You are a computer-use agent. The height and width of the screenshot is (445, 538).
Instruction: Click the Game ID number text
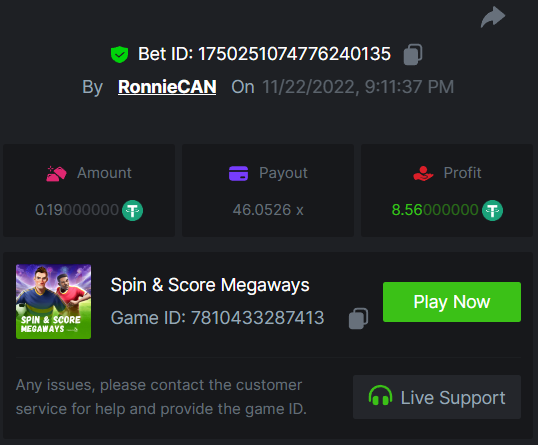[x=257, y=318]
